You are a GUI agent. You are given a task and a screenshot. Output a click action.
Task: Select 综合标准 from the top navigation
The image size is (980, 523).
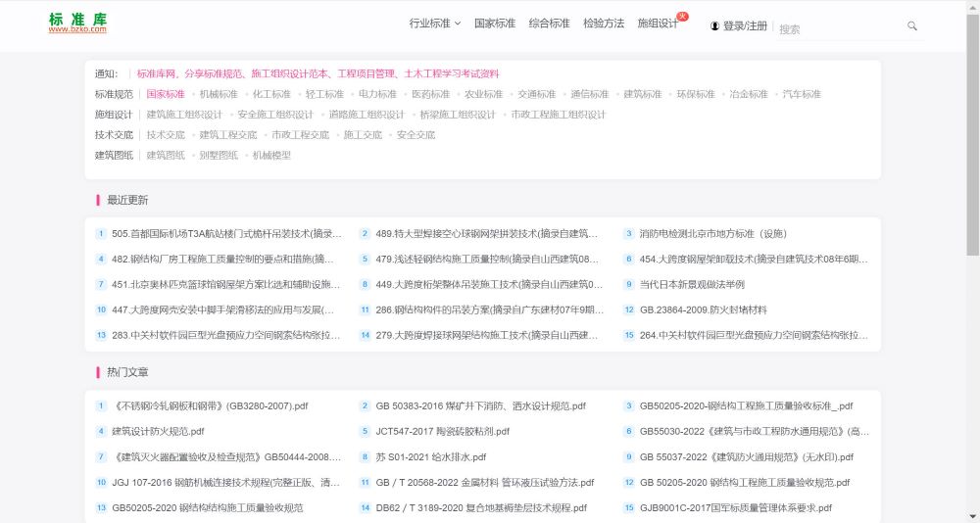point(549,24)
